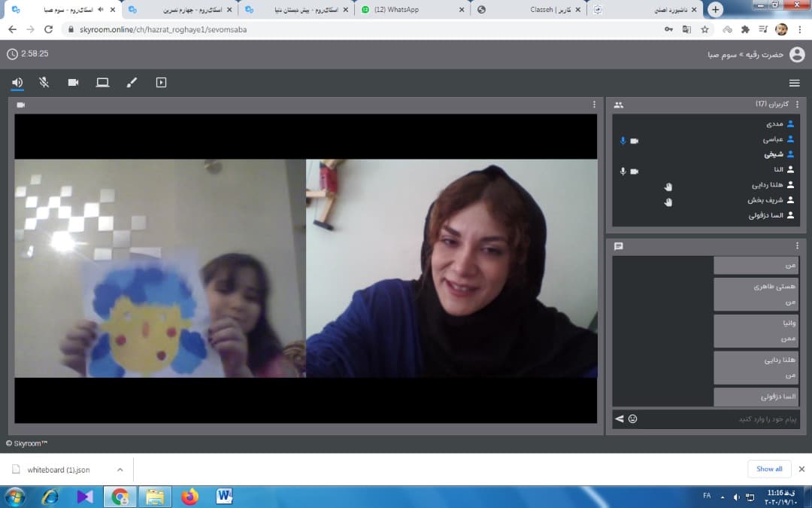Open Firefox from the Windows taskbar
The image size is (812, 508).
click(x=190, y=497)
